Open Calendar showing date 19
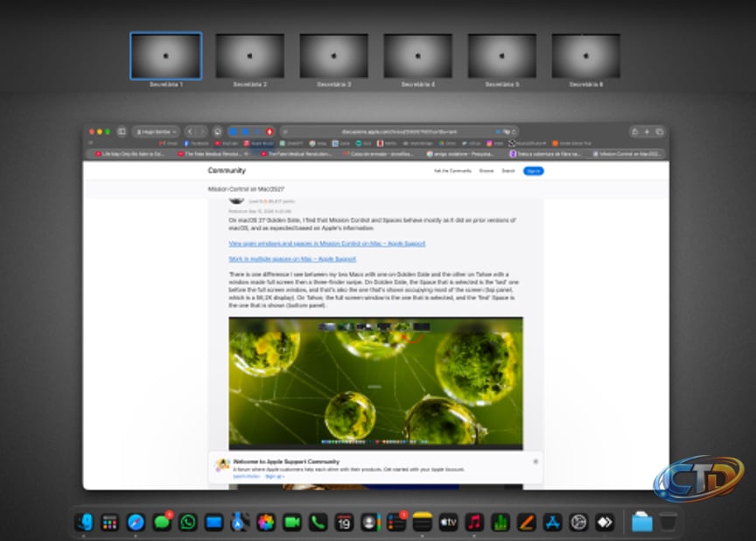Image resolution: width=756 pixels, height=541 pixels. click(344, 523)
